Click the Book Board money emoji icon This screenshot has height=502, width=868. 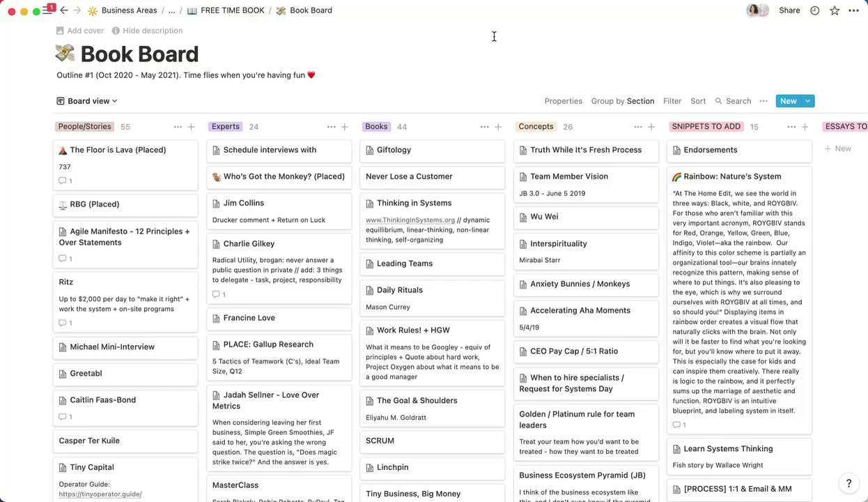point(65,54)
